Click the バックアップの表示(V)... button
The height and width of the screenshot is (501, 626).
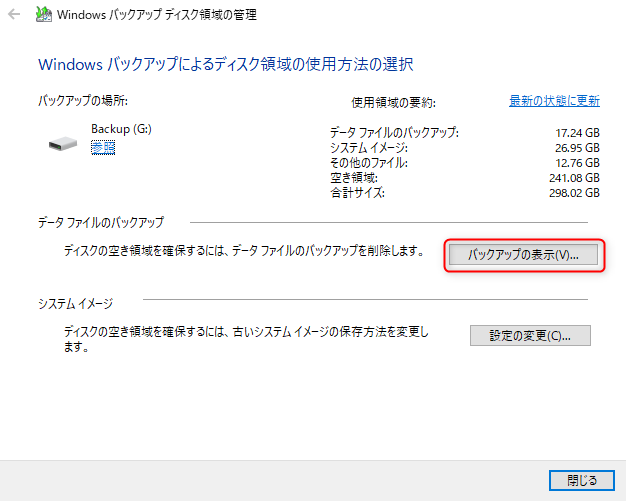point(523,255)
